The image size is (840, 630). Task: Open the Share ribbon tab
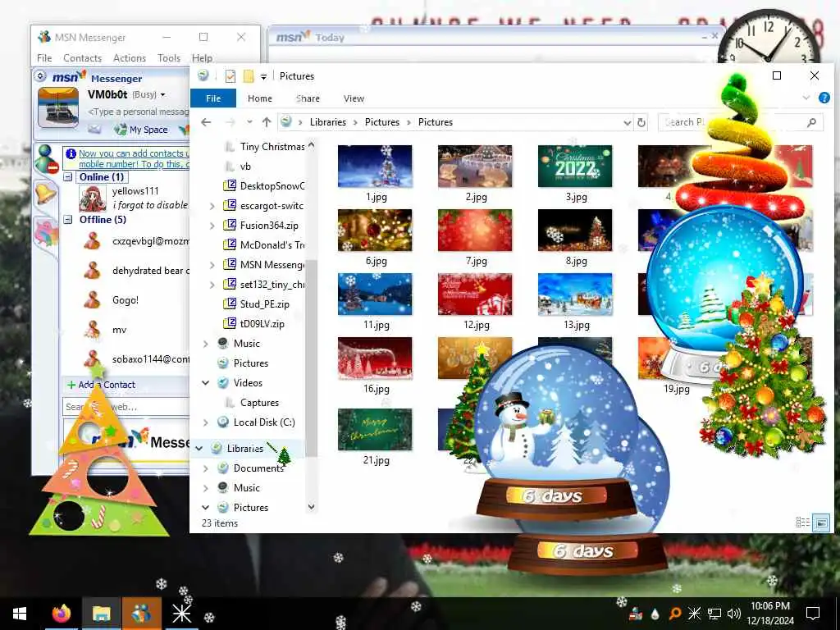308,98
